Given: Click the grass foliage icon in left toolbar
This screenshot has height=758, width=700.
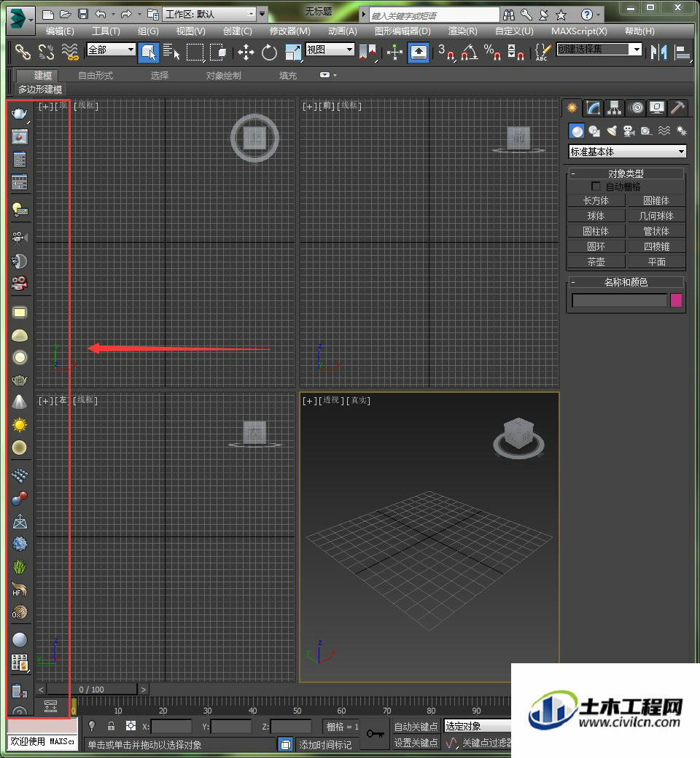Looking at the screenshot, I should click(x=20, y=566).
